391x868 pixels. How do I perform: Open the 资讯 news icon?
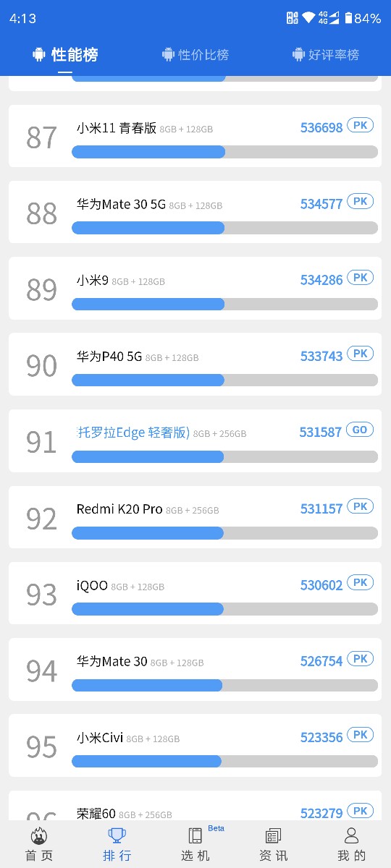(x=273, y=836)
